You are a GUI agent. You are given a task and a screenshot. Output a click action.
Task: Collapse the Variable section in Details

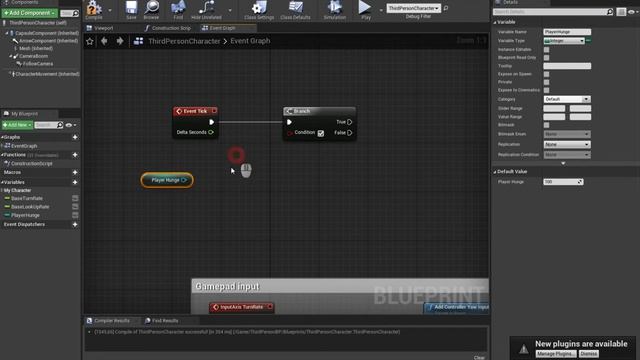[x=495, y=22]
